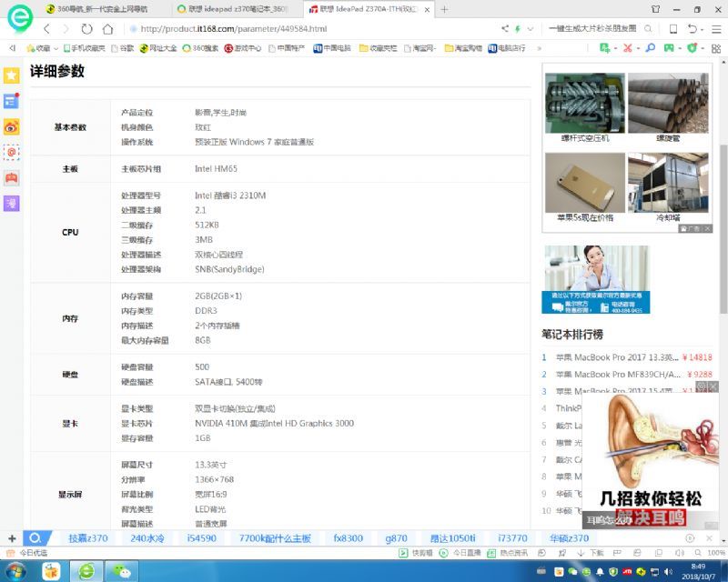Open a new tab with the plus button
This screenshot has width=728, height=582.
coord(444,9)
